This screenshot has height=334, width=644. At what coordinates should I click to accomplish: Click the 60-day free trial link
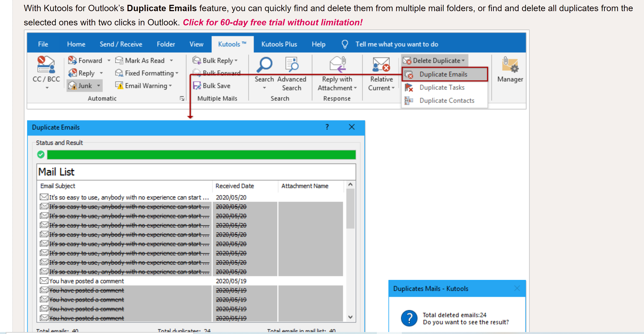coord(273,22)
